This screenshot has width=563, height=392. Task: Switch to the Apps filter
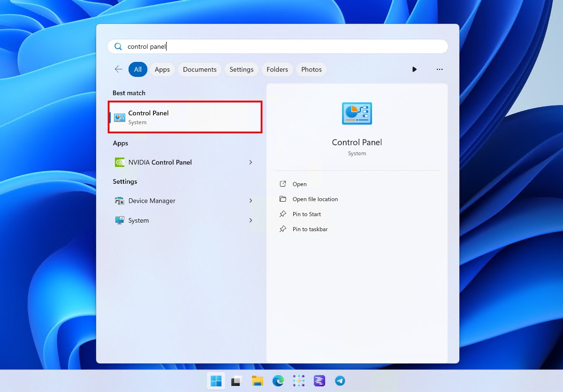(x=162, y=69)
